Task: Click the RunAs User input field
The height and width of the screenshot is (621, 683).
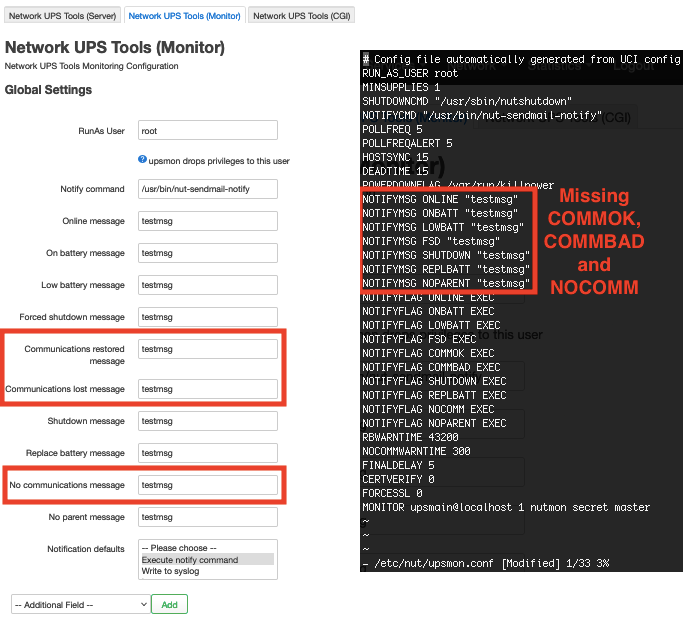Action: pos(208,130)
